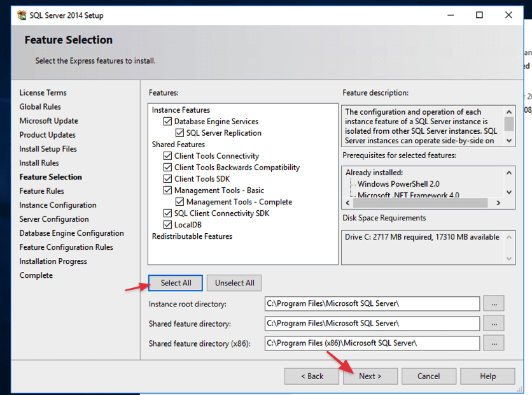
Task: Toggle the SQL Server Replication checkbox
Action: [x=180, y=133]
